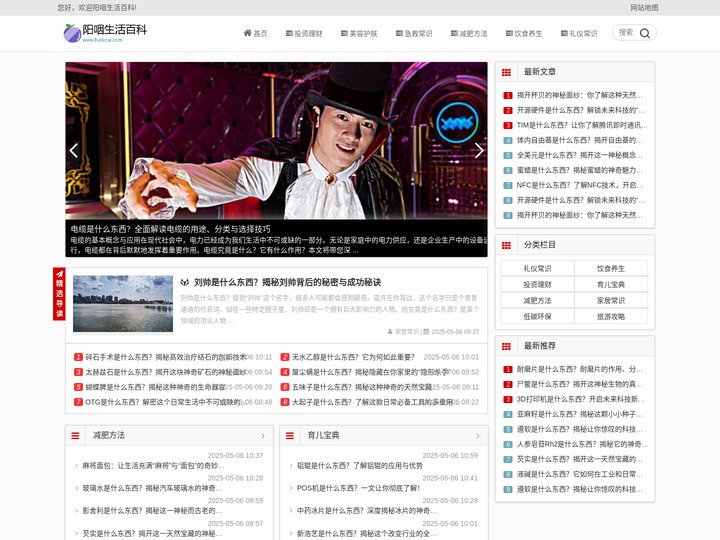This screenshot has width=720, height=540.
Task: Open 麻将面包 article in 减肥方法
Action: (153, 466)
